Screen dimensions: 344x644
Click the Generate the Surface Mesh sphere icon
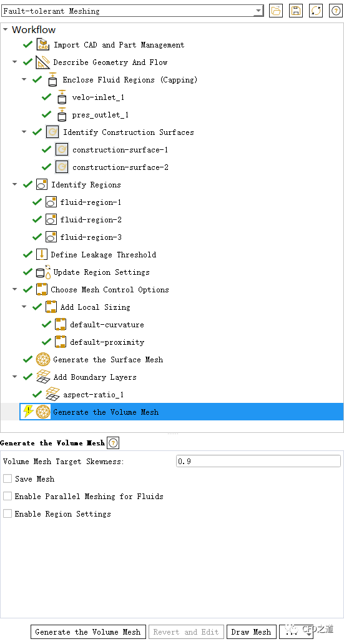pos(42,360)
